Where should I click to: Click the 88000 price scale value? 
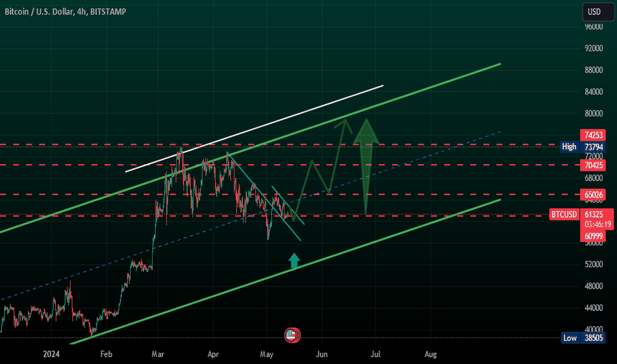pos(593,70)
